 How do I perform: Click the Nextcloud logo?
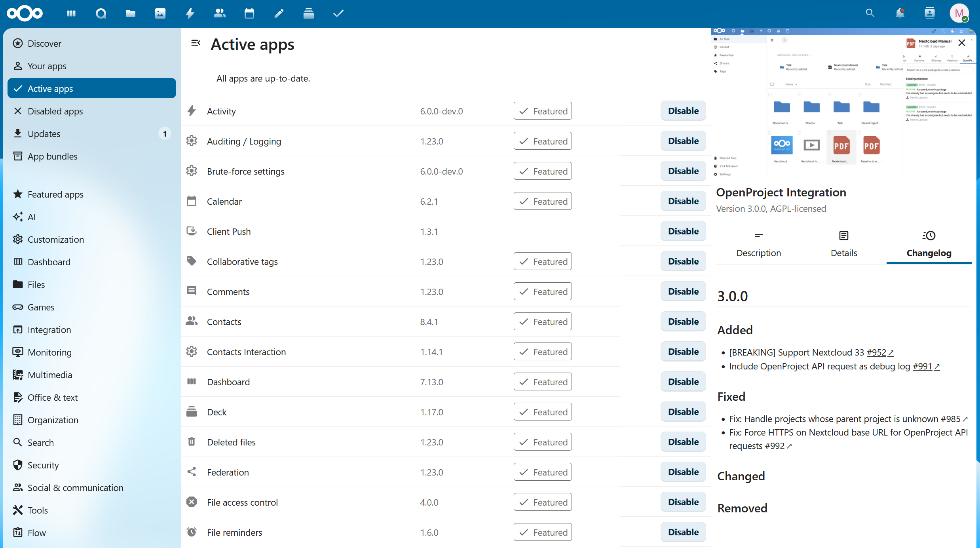(x=25, y=13)
